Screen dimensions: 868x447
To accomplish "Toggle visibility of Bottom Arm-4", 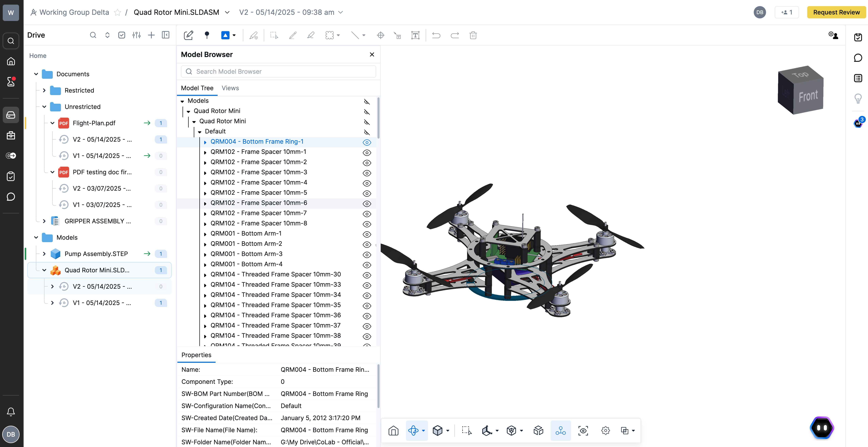I will pyautogui.click(x=367, y=265).
